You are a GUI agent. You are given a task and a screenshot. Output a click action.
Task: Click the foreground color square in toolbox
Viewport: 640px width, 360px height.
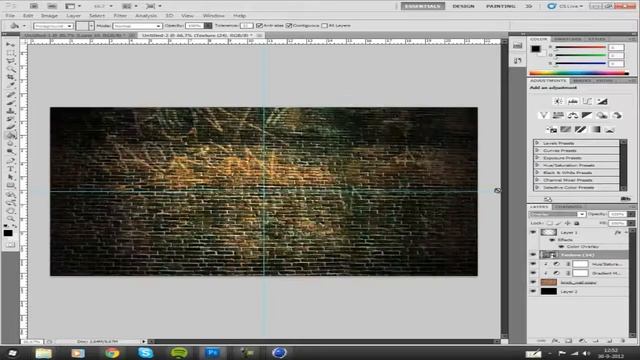pos(8,233)
